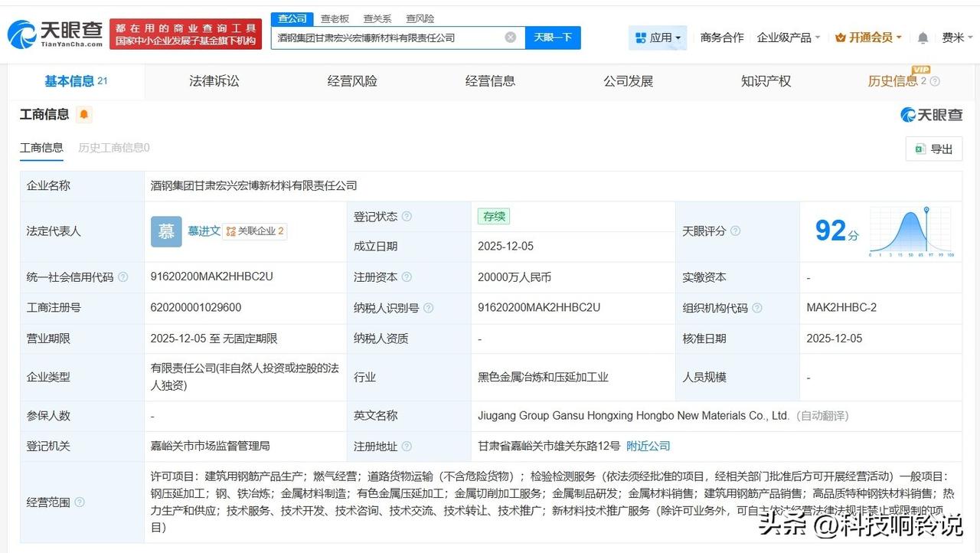
Task: Open the 附近公司 link beside the address
Action: pyautogui.click(x=648, y=446)
